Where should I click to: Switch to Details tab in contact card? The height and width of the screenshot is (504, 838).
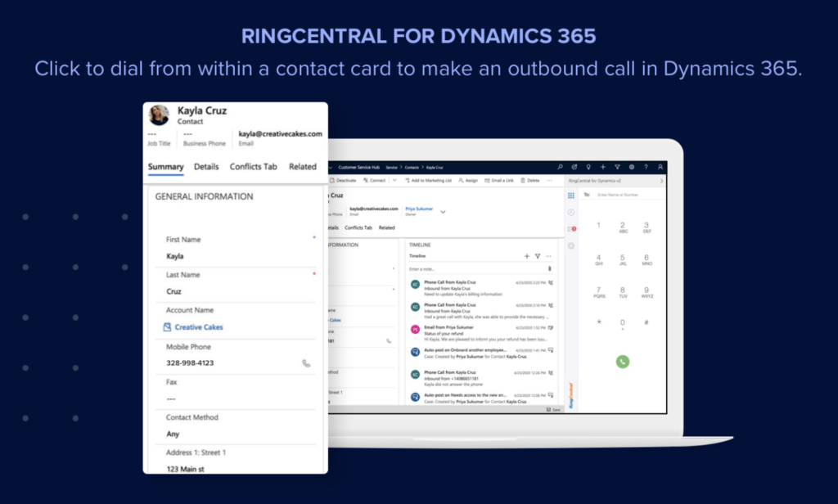[x=206, y=167]
